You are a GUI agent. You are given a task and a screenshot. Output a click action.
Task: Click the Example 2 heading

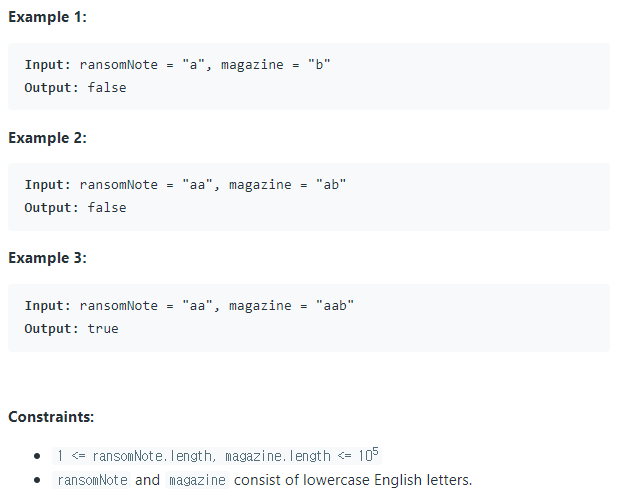[47, 138]
